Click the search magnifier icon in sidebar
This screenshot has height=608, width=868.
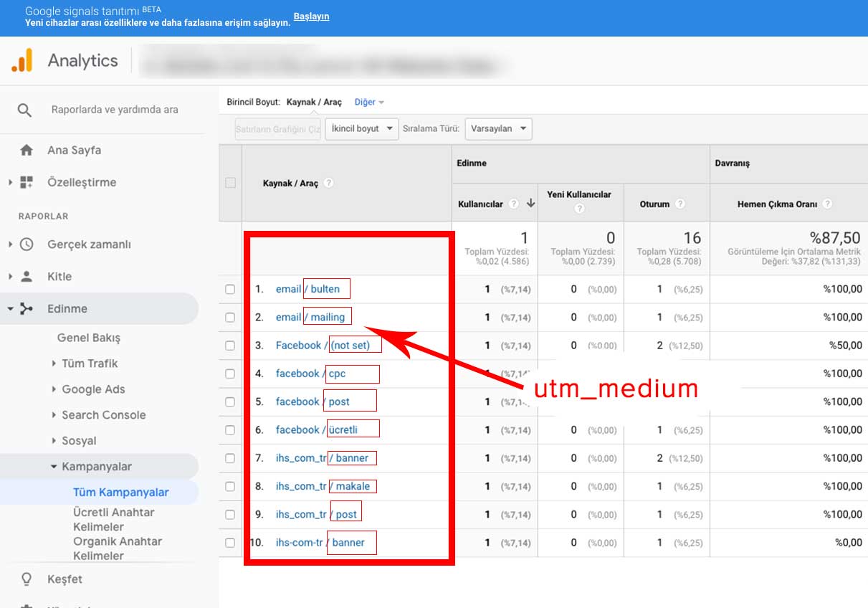[24, 110]
